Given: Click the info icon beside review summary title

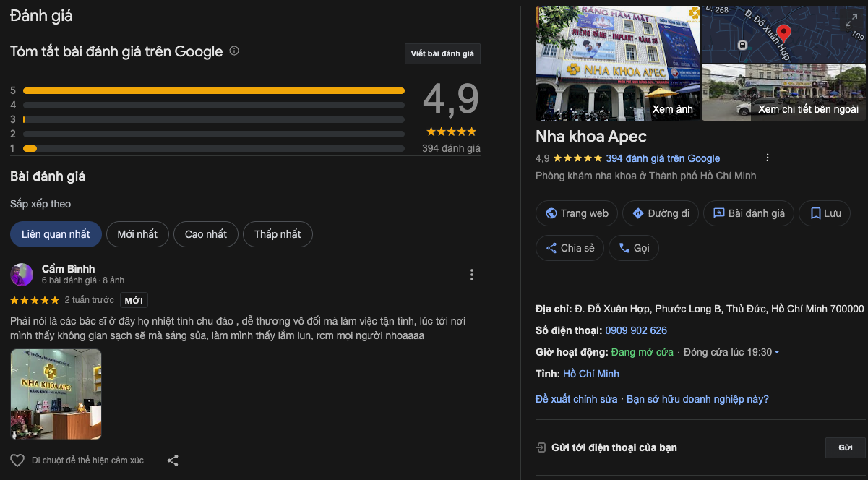Looking at the screenshot, I should tap(234, 51).
